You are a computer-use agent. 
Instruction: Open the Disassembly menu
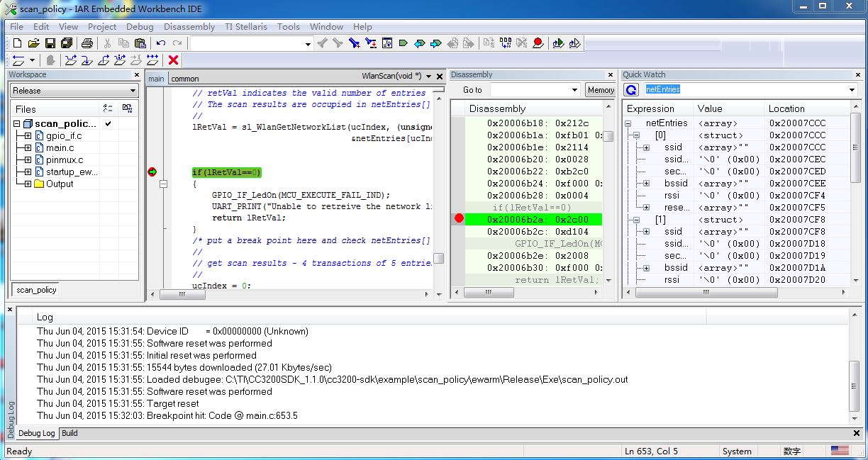(x=189, y=26)
